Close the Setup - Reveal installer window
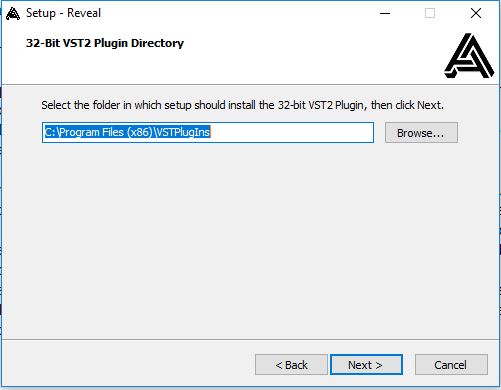The width and height of the screenshot is (501, 390). pyautogui.click(x=476, y=13)
